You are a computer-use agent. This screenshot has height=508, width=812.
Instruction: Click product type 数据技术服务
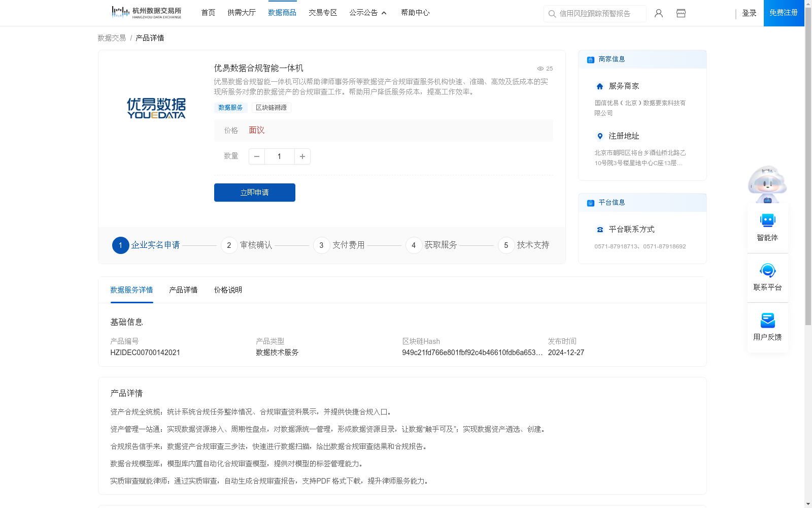(277, 353)
